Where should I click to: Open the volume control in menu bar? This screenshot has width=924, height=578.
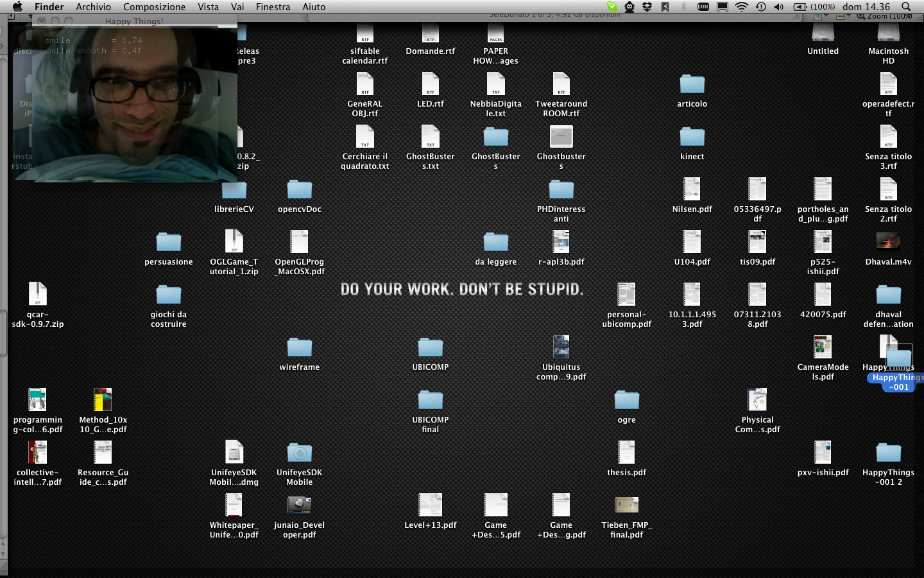pyautogui.click(x=778, y=7)
